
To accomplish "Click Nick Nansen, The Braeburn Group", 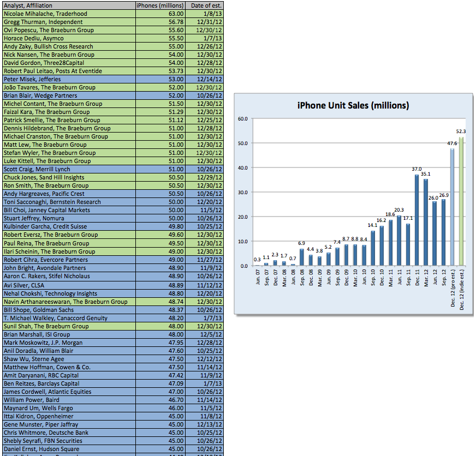I will click(69, 55).
